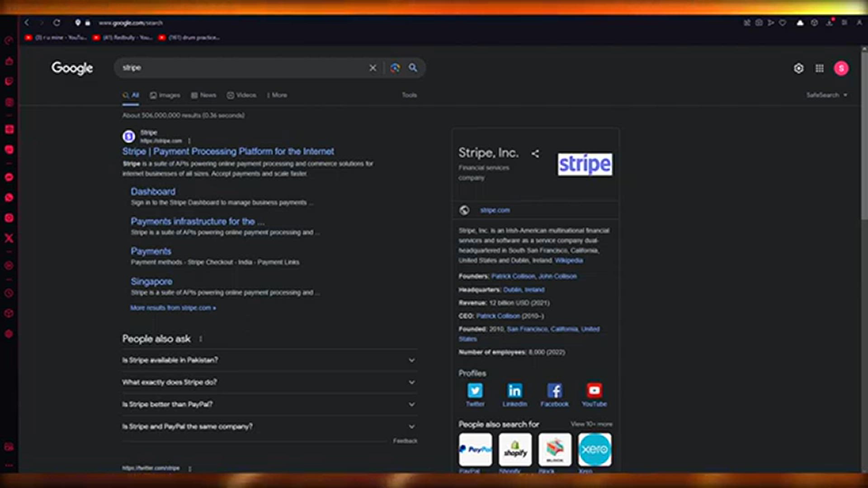Click the Google logo to go home
868x488 pixels.
point(72,68)
